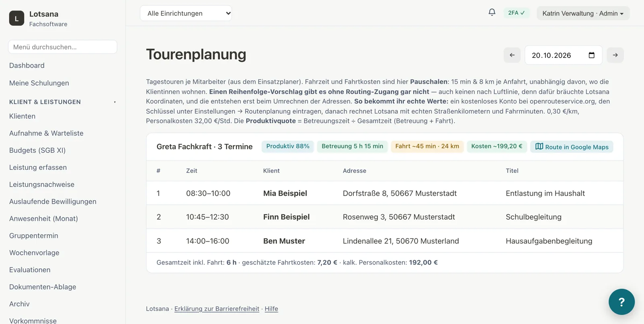This screenshot has width=644, height=324.
Task: Open Budgets (SGB XI)
Action: click(37, 150)
